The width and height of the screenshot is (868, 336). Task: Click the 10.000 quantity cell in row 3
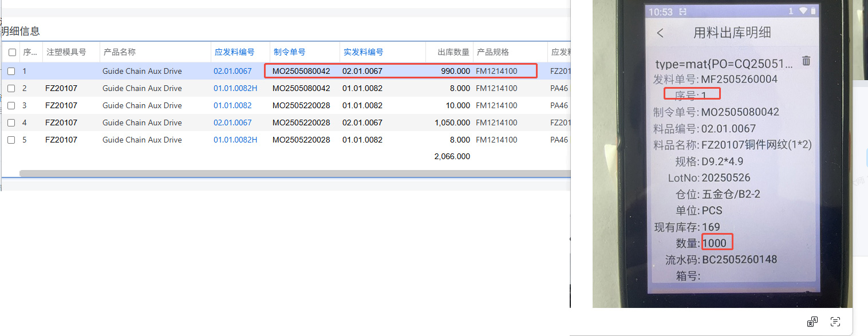click(458, 106)
